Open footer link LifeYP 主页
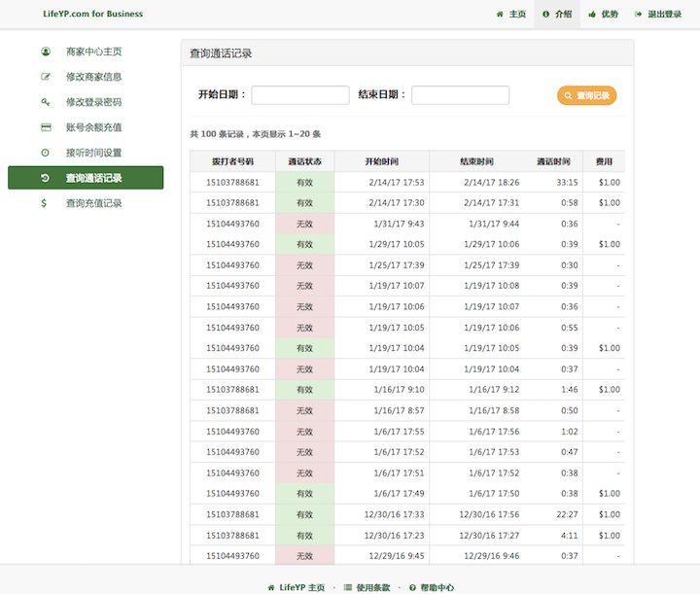The image size is (700, 594). (x=297, y=587)
